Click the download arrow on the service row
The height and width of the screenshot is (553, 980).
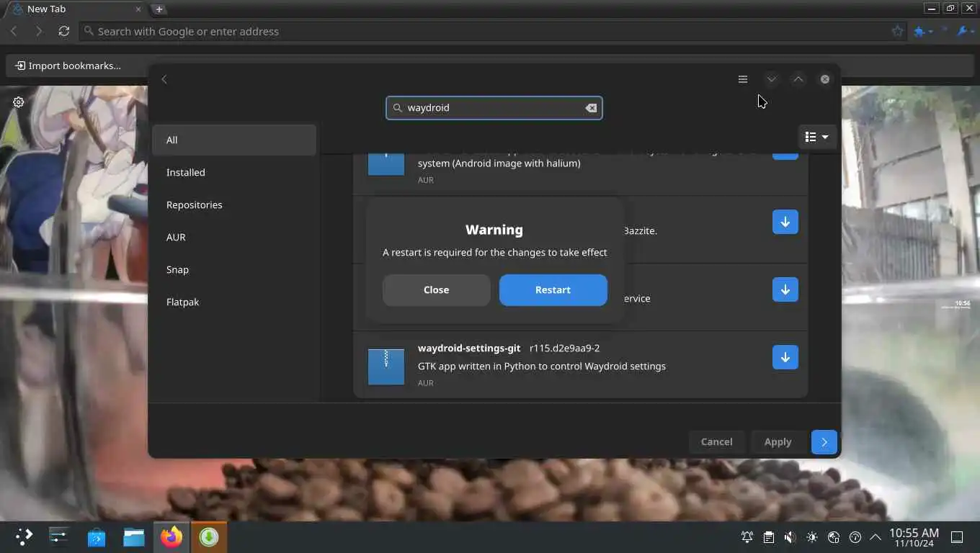pyautogui.click(x=785, y=289)
